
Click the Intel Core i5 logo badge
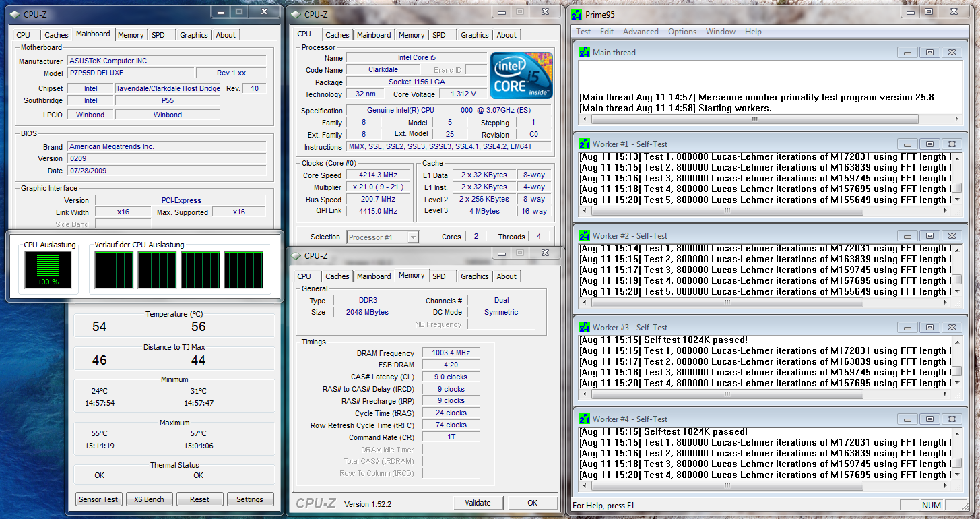click(521, 75)
